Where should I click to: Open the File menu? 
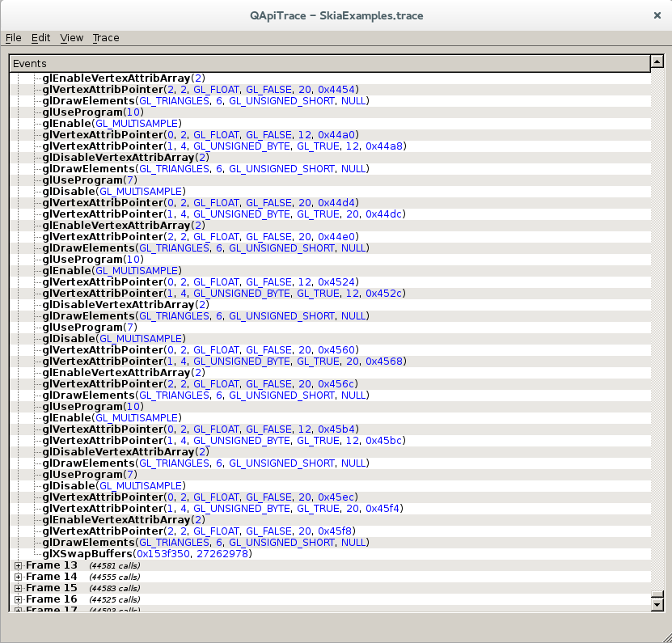click(x=13, y=38)
